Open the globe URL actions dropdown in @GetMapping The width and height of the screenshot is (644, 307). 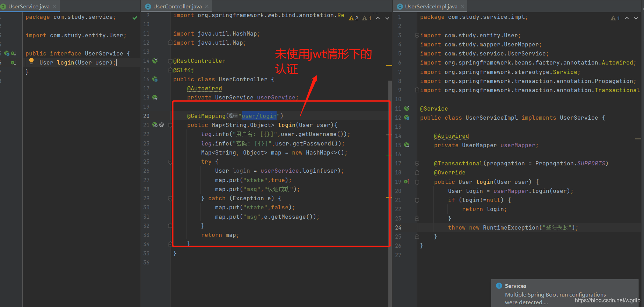233,116
